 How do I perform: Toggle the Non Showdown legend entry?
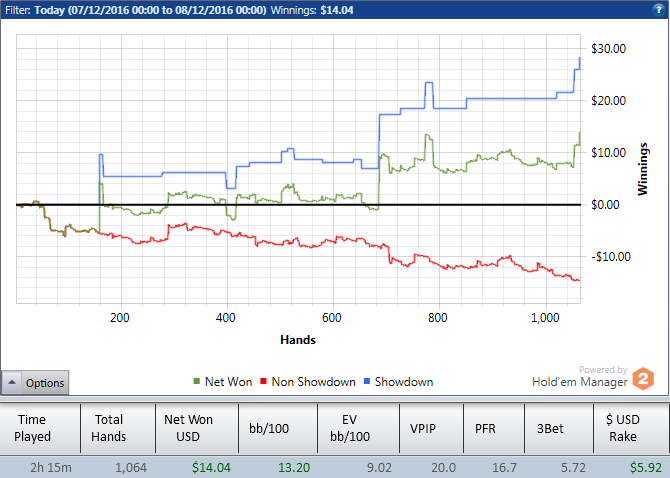(x=308, y=381)
